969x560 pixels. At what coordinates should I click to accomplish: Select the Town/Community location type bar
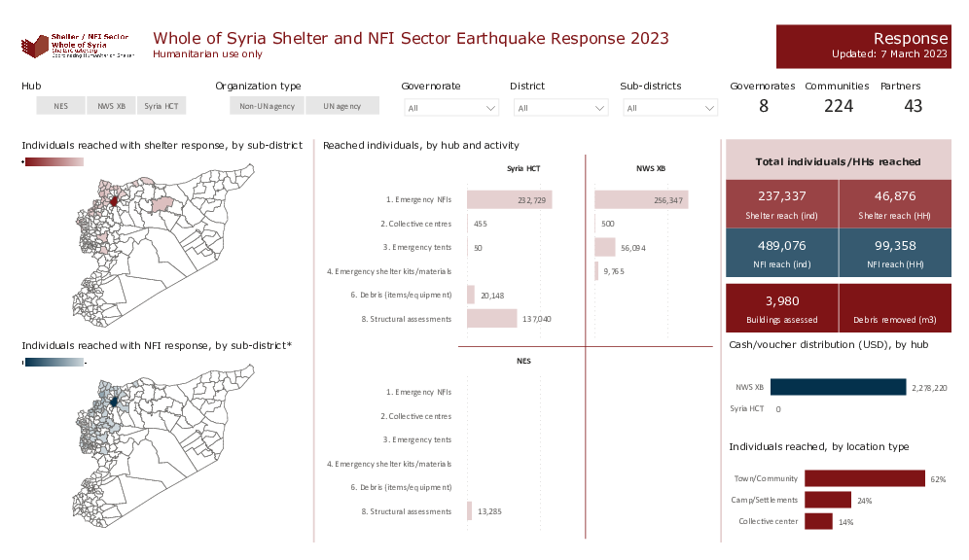click(x=864, y=478)
